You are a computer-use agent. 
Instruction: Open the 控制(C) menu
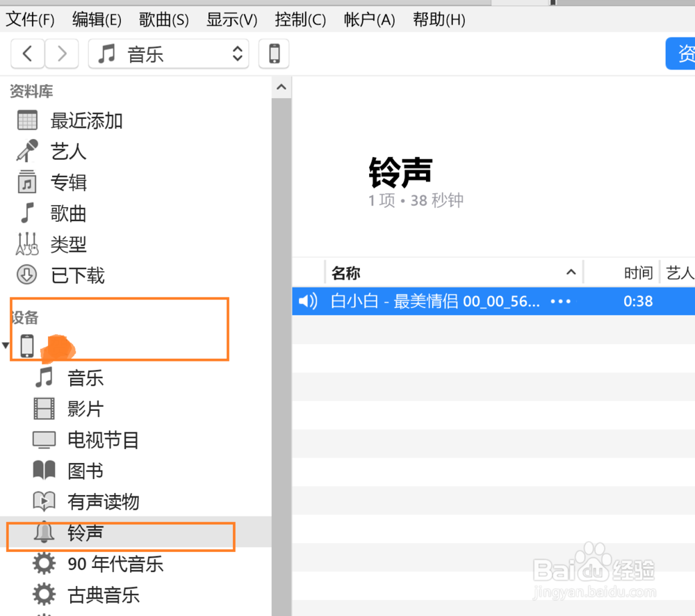pos(300,19)
